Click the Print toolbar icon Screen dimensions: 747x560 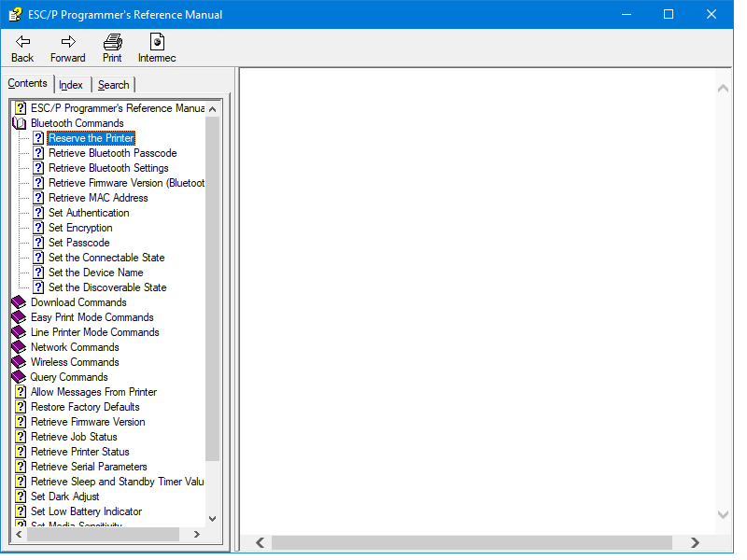[111, 42]
